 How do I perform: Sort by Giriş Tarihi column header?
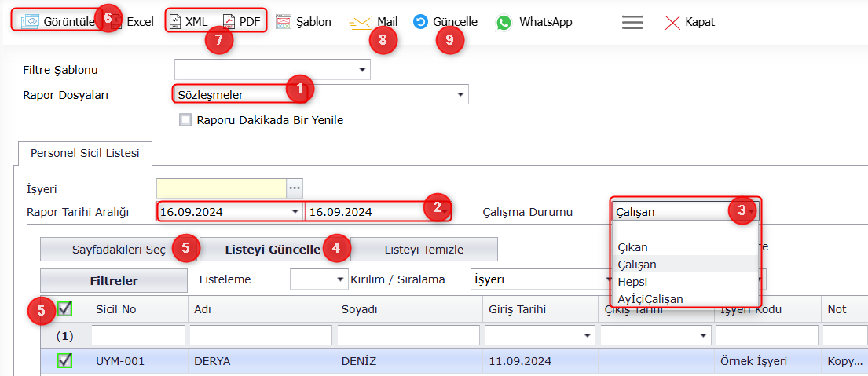540,309
